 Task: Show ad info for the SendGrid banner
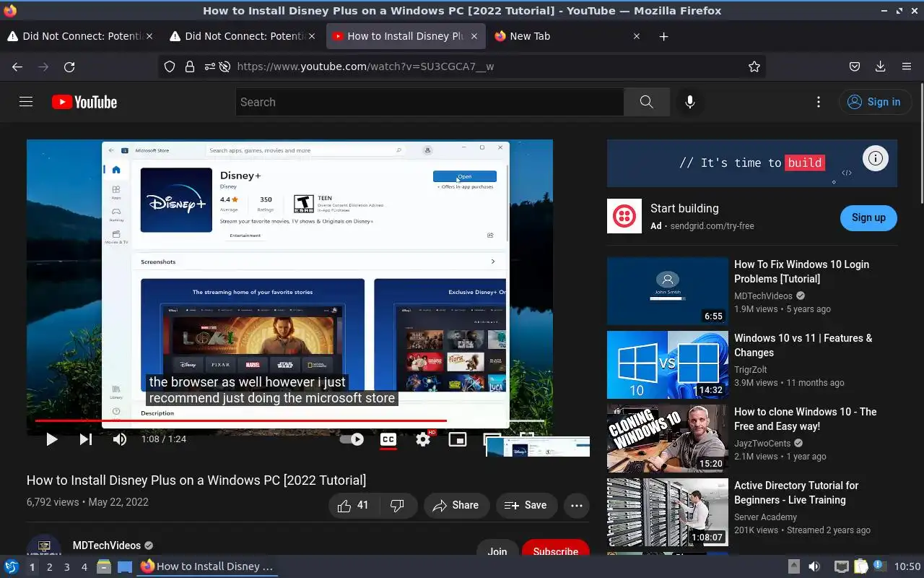[x=876, y=159]
